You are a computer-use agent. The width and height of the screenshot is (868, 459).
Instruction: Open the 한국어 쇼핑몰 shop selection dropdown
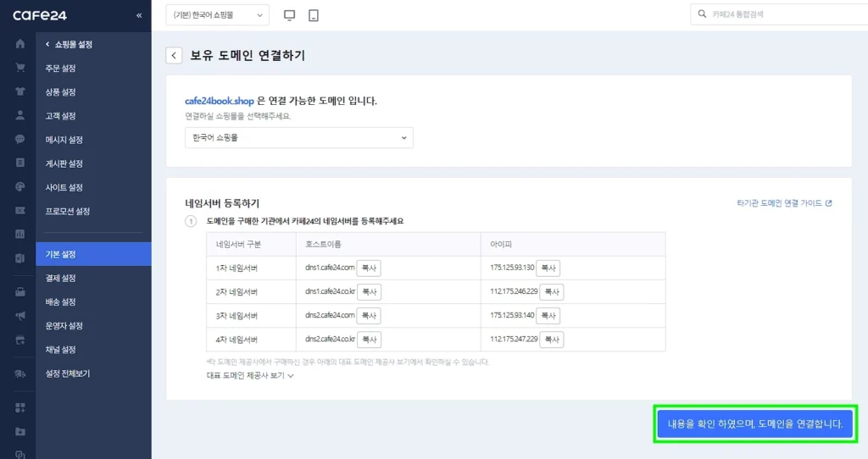pos(299,138)
